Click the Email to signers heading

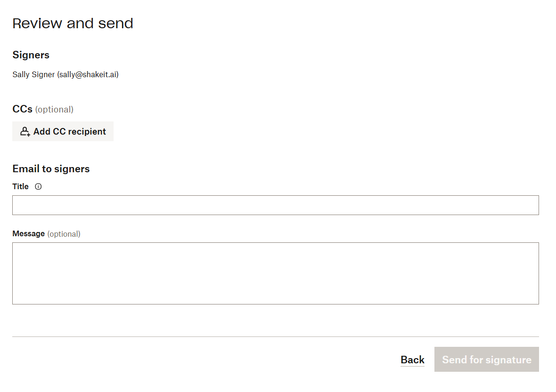point(51,169)
